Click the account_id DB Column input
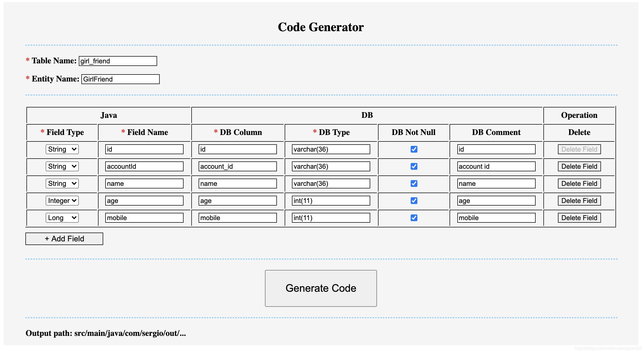The height and width of the screenshot is (353, 644). click(237, 166)
